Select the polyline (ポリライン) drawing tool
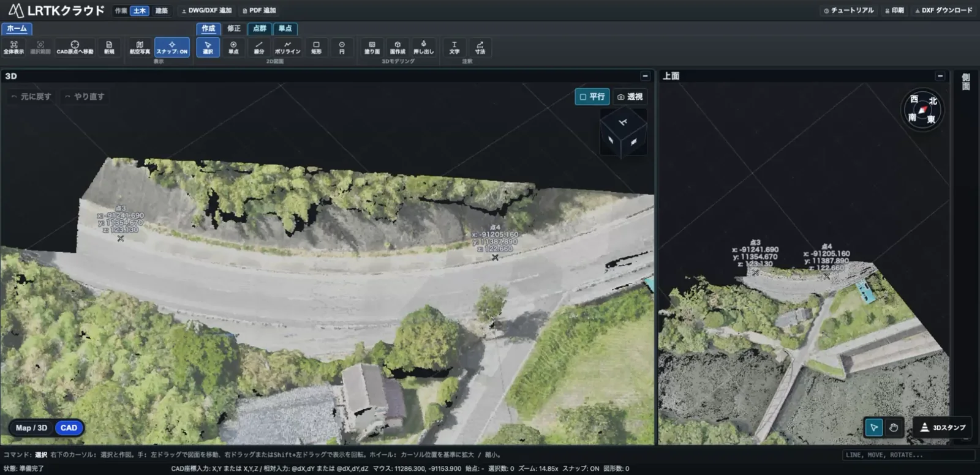 287,47
